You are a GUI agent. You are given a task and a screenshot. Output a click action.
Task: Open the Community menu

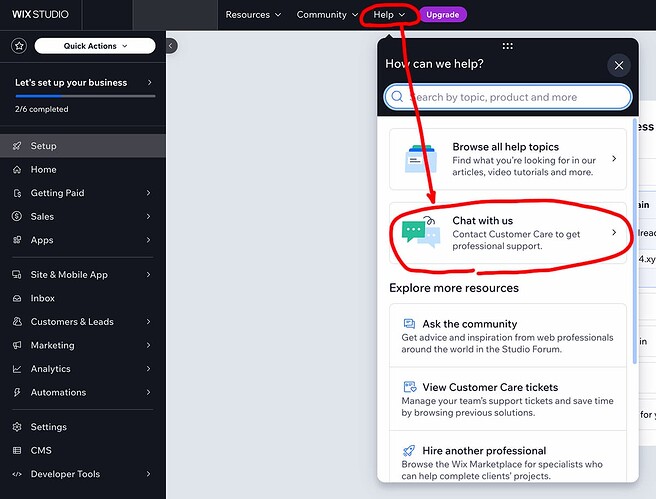pos(327,15)
